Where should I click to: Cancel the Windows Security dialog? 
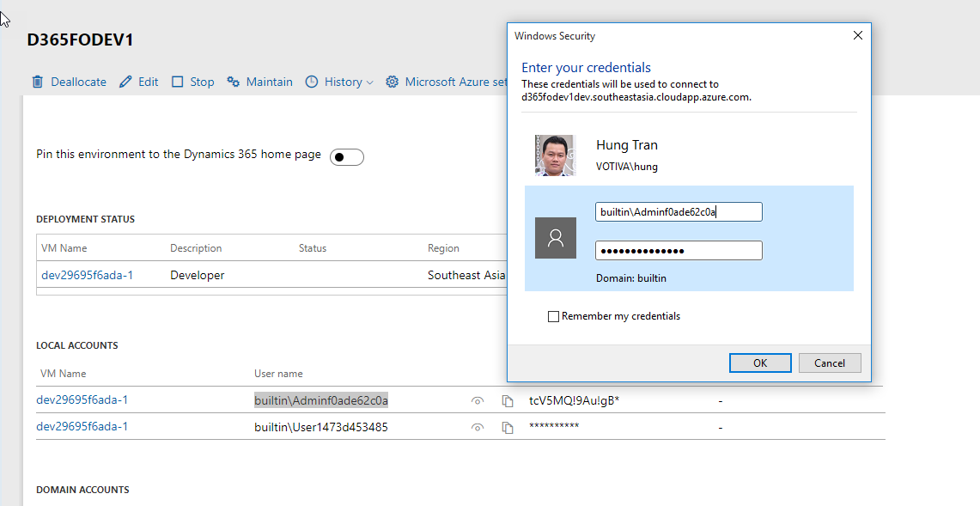(x=830, y=363)
